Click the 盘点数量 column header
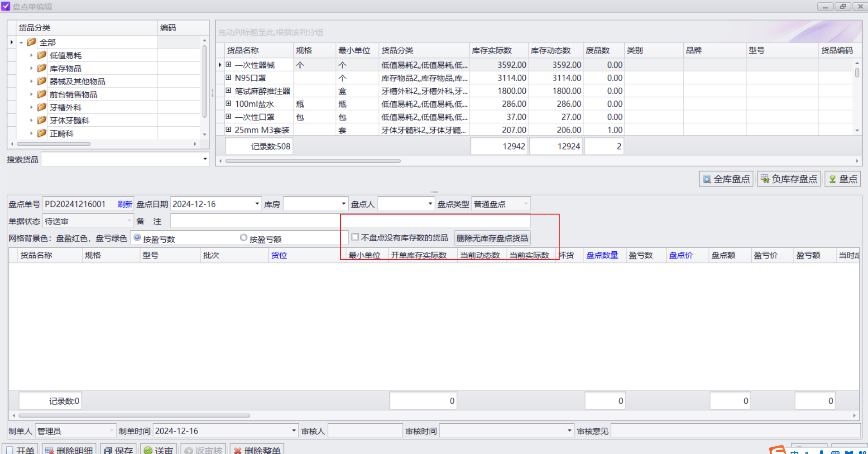Viewport: 868px width, 454px height. (x=604, y=255)
